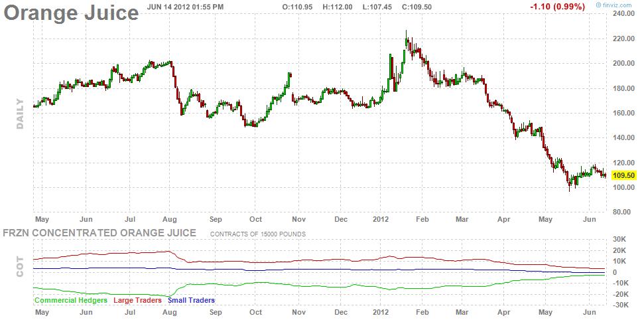644x326 pixels.
Task: Click the 20K label on COT axis
Action: click(619, 251)
